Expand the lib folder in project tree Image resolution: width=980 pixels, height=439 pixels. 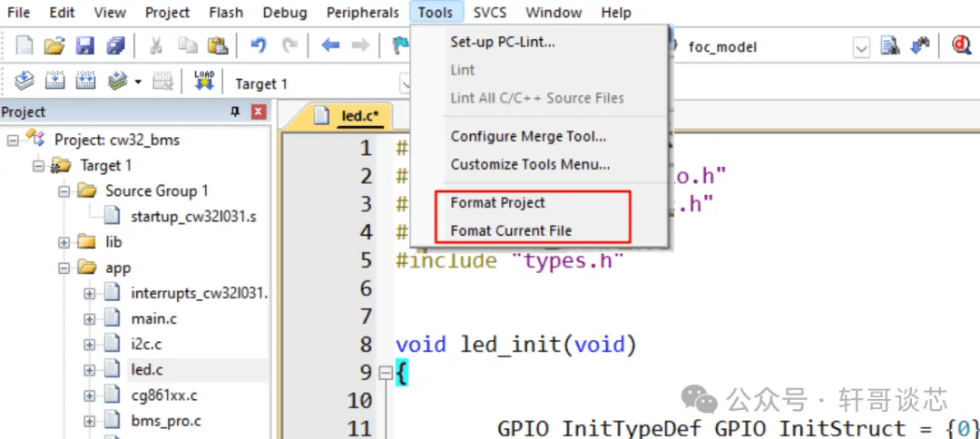coord(64,242)
